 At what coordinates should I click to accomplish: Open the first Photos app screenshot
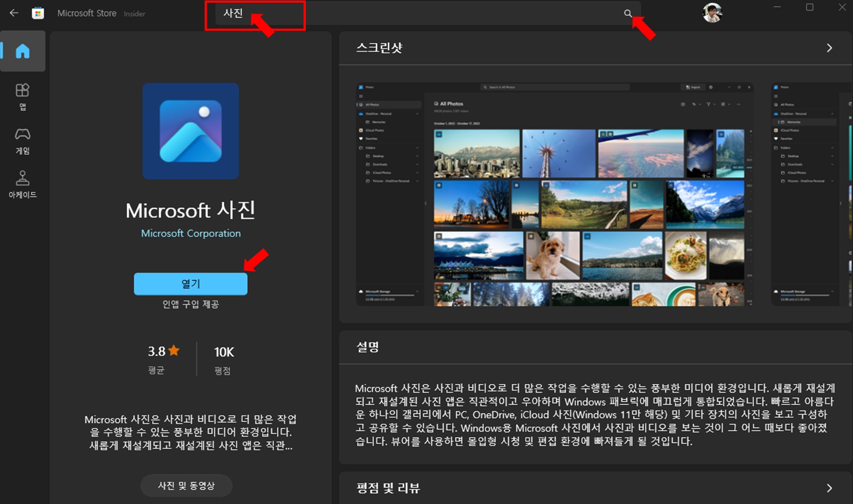pyautogui.click(x=554, y=194)
